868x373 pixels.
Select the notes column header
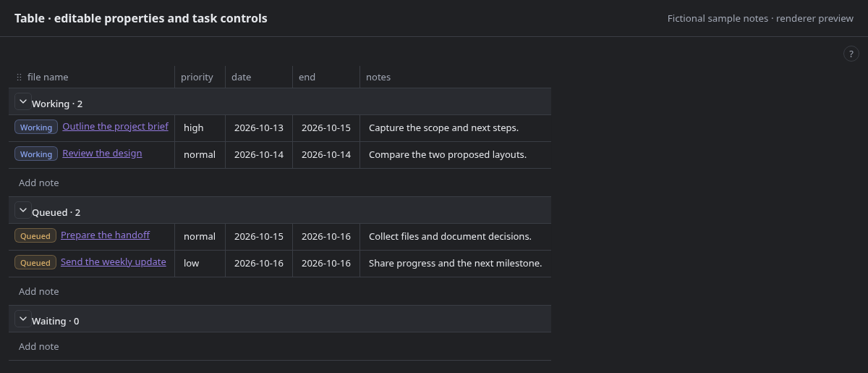[x=456, y=77]
